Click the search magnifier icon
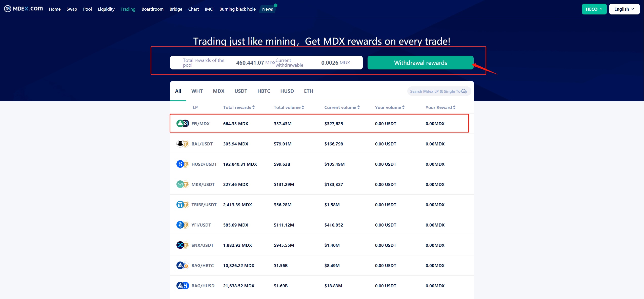The width and height of the screenshot is (644, 299). [x=464, y=91]
